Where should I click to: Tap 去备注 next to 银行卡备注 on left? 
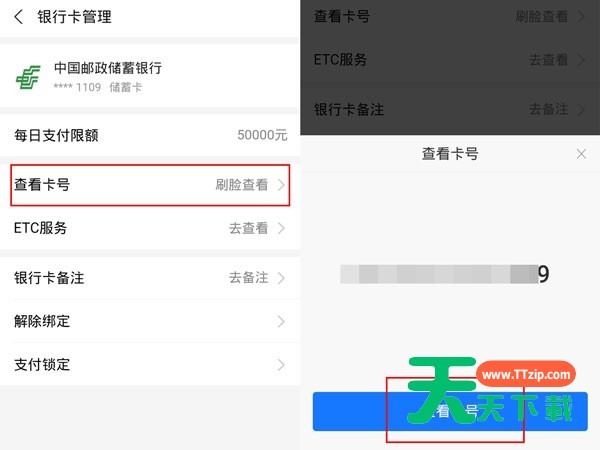(x=249, y=278)
